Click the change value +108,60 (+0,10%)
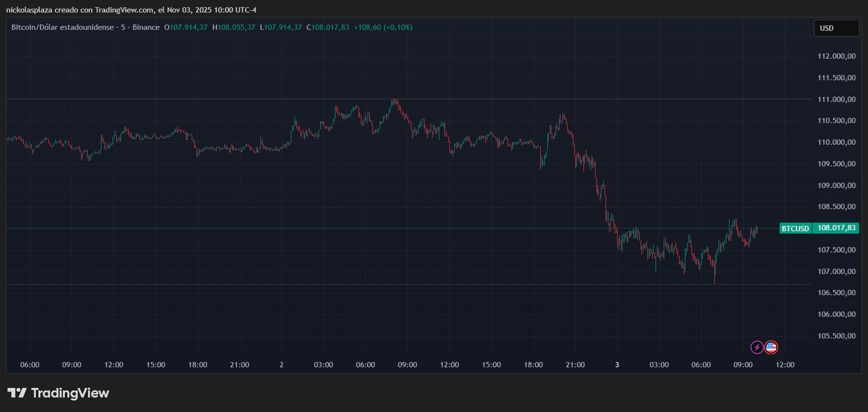The width and height of the screenshot is (868, 412). coord(383,27)
